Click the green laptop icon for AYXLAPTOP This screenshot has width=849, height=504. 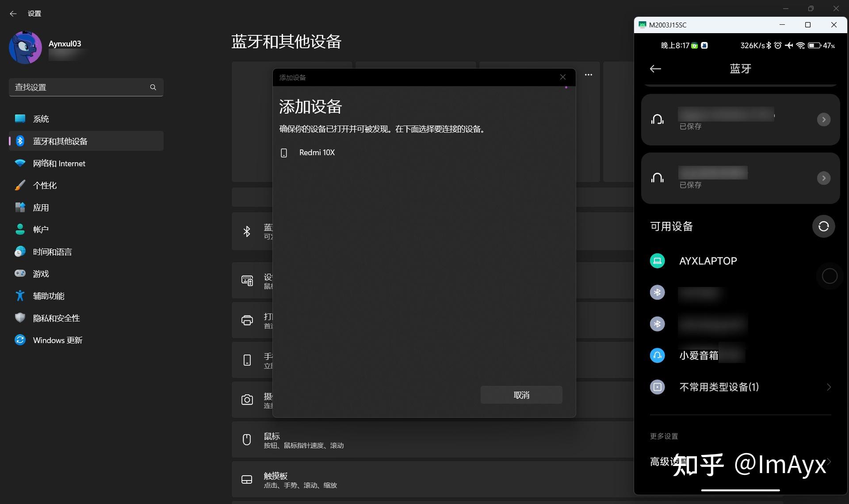657,261
